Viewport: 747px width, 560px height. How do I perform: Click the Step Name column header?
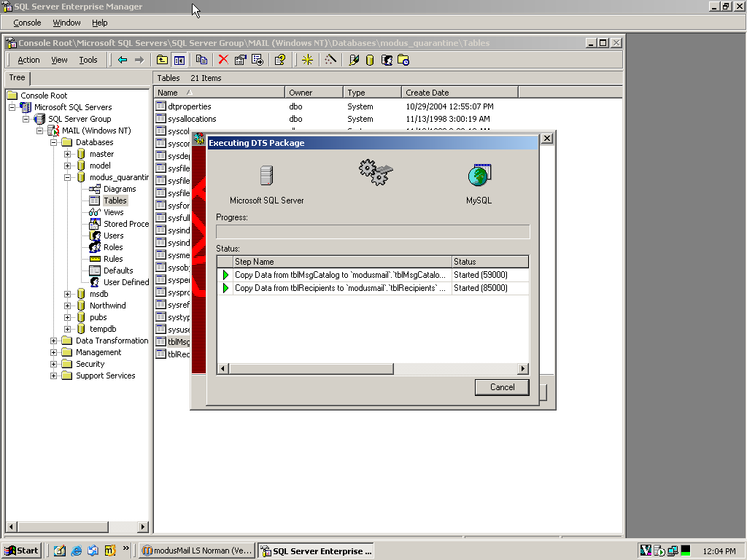(342, 262)
